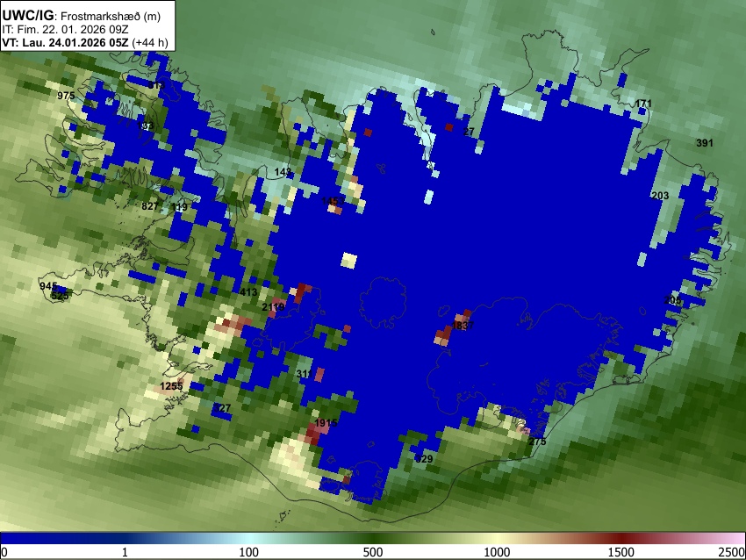This screenshot has height=560, width=746.
Task: Click the map value "975"
Action: pyautogui.click(x=66, y=96)
